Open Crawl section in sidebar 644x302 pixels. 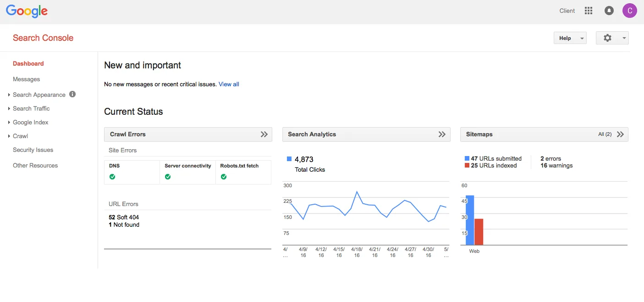click(x=20, y=136)
